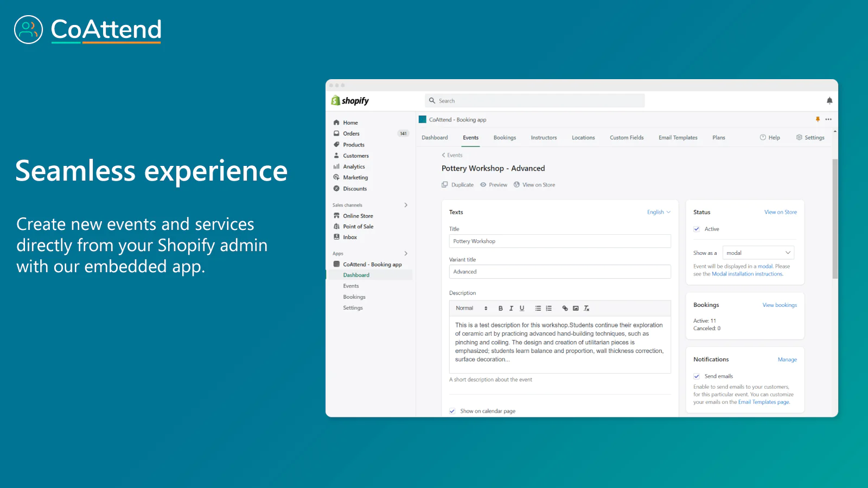
Task: Click the Inbox icon
Action: (336, 237)
